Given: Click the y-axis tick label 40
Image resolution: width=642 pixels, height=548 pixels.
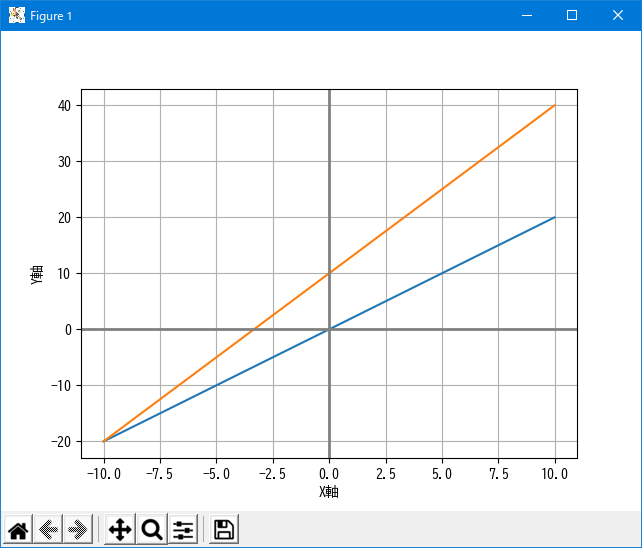Looking at the screenshot, I should (x=64, y=106).
